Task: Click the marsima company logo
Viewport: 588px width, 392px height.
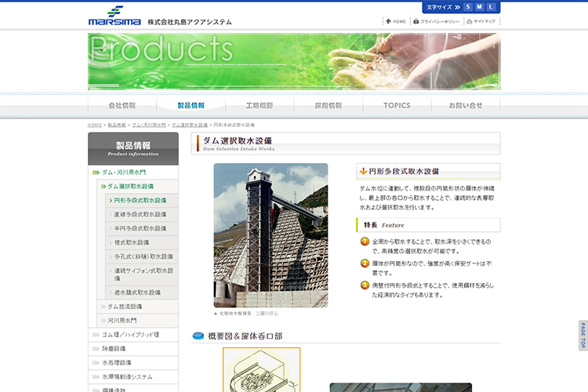Action: (114, 16)
